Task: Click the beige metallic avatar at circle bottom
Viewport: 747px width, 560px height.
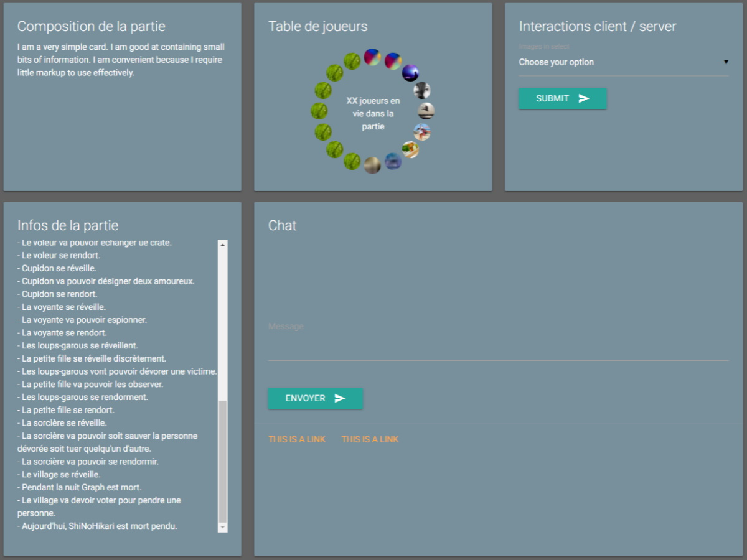Action: point(372,165)
